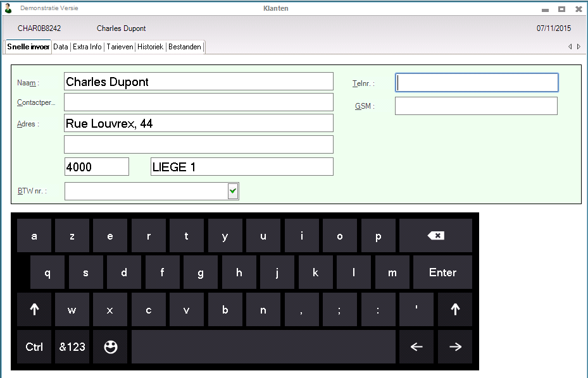
Task: Tap the emoji smiley key
Action: (x=110, y=346)
